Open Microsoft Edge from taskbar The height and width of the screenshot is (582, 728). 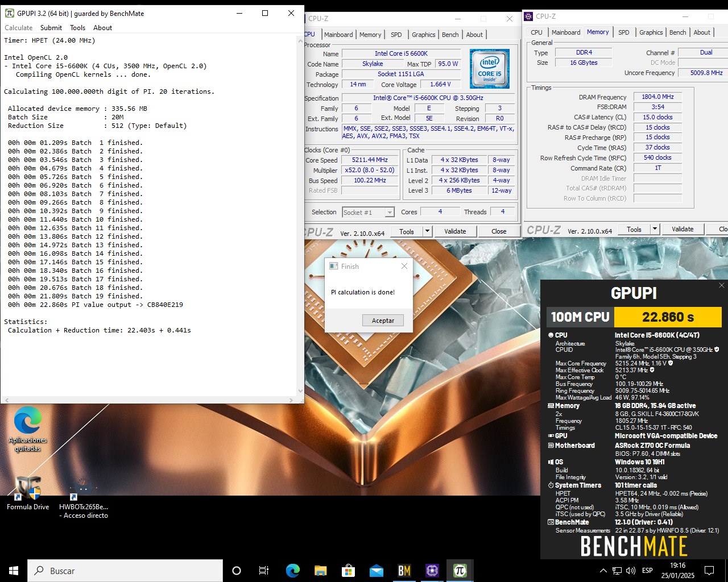pyautogui.click(x=293, y=571)
